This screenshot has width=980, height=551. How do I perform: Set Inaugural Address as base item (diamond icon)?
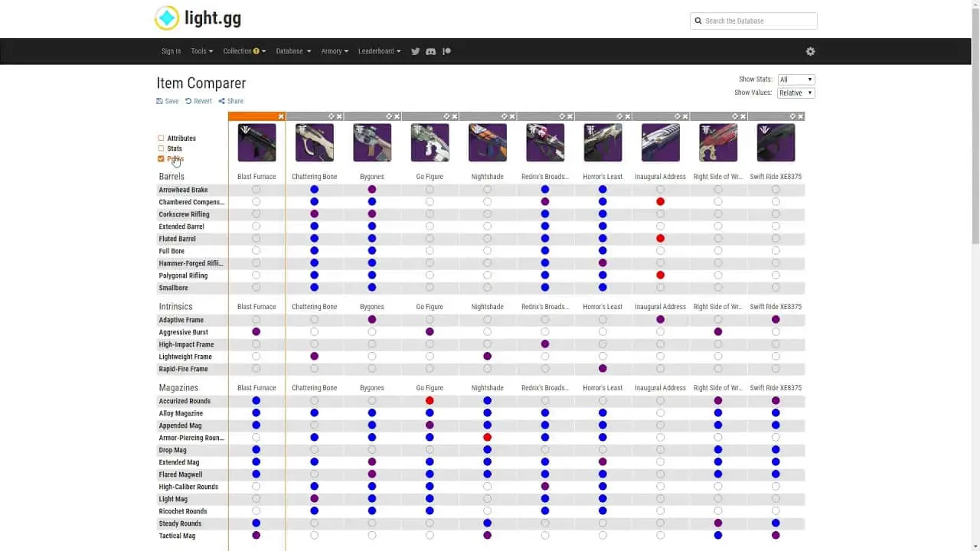pyautogui.click(x=677, y=116)
